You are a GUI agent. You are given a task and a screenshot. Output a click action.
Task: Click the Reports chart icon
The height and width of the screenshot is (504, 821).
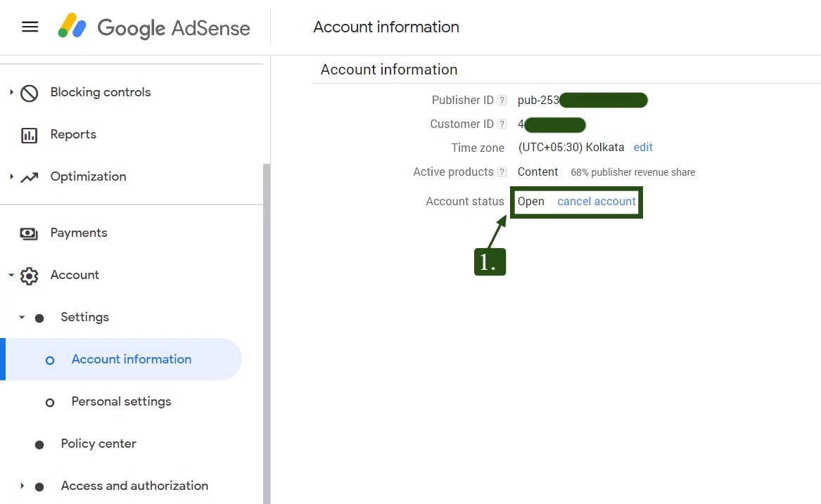pos(30,135)
